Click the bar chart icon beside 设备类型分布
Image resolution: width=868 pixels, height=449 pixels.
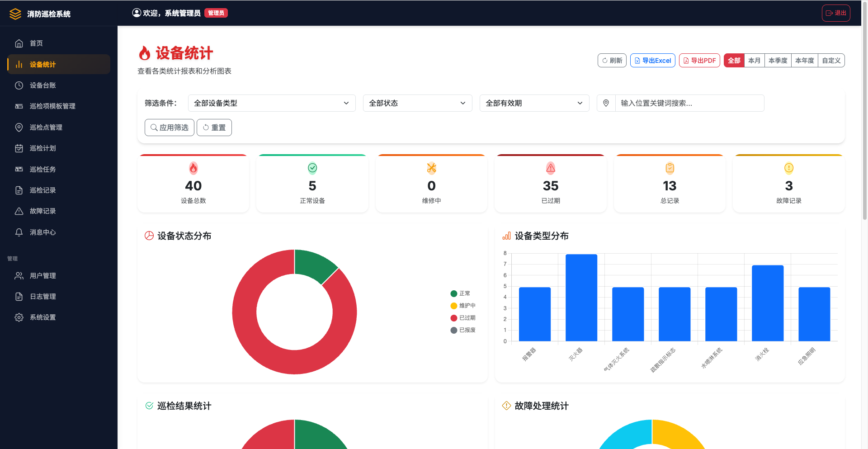point(507,236)
